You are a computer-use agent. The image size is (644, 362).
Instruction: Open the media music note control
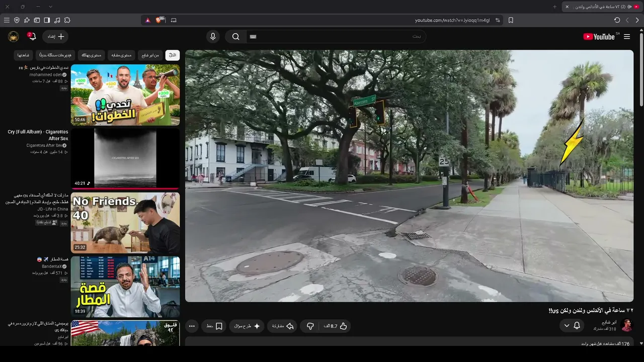coord(57,20)
